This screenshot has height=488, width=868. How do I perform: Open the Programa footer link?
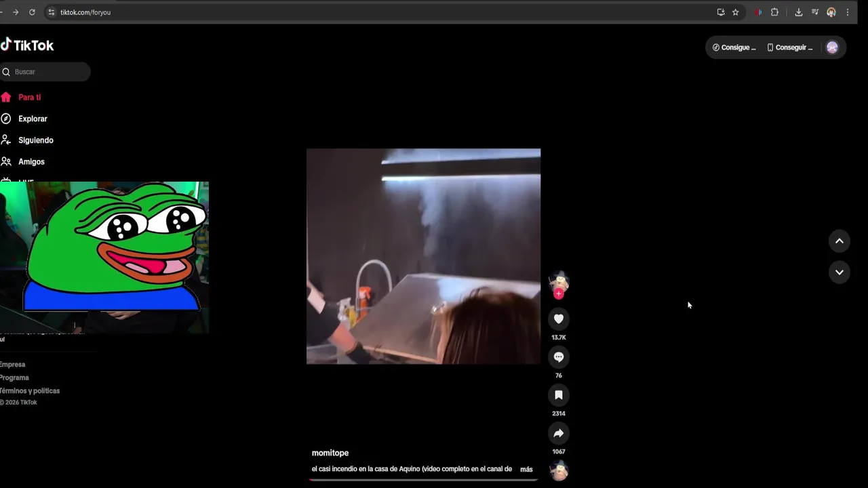(x=14, y=378)
